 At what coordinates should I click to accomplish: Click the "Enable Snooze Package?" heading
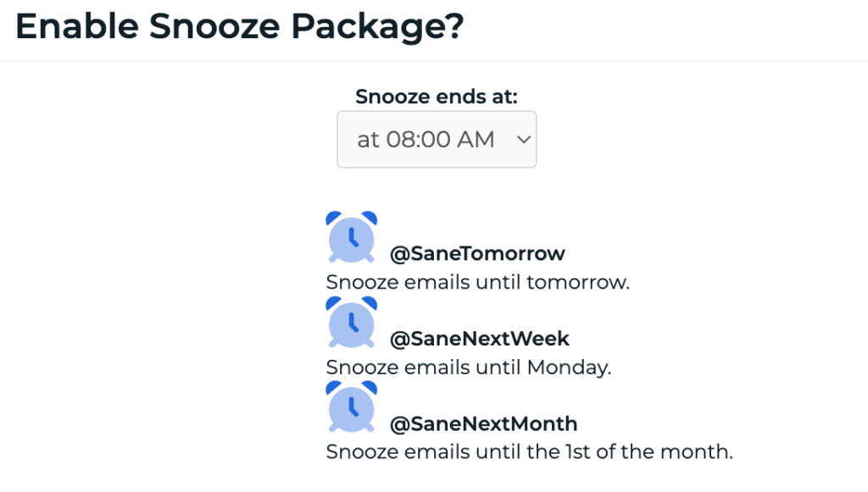(239, 27)
